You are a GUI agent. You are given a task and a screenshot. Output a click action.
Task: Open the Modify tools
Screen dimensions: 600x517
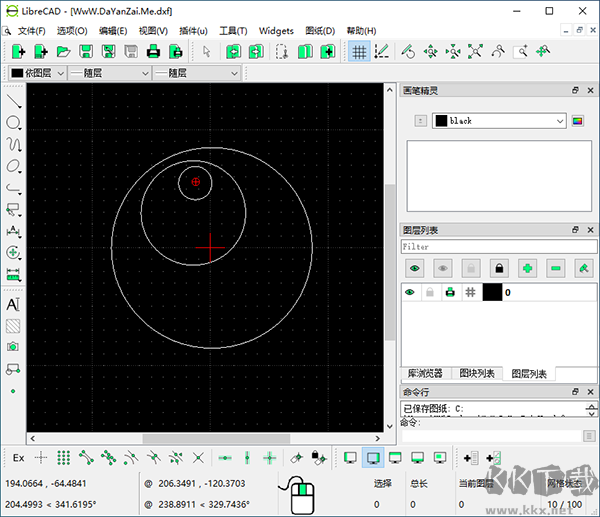point(14,253)
